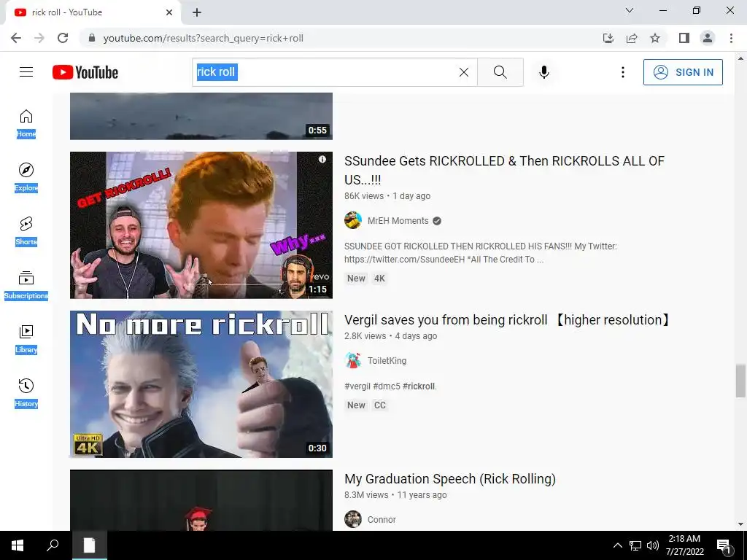The height and width of the screenshot is (560, 747).
Task: Click the #vergil #dmc5 #rickroll description
Action: 391,386
